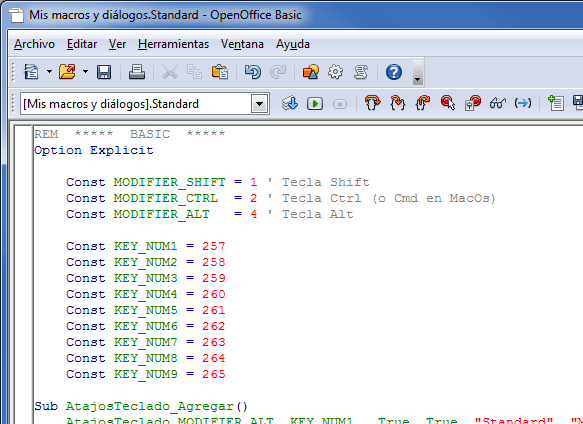Save with the floppy disk icon
Viewport: 583px width, 424px height.
pyautogui.click(x=104, y=72)
